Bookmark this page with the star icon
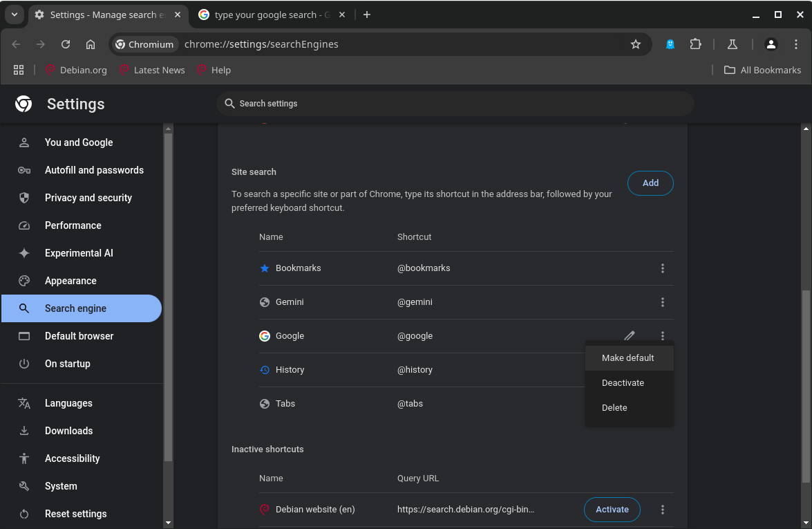This screenshot has height=529, width=812. 635,44
